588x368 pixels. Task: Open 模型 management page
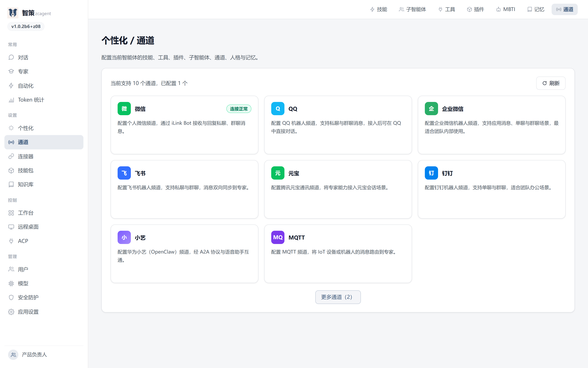coord(44,284)
